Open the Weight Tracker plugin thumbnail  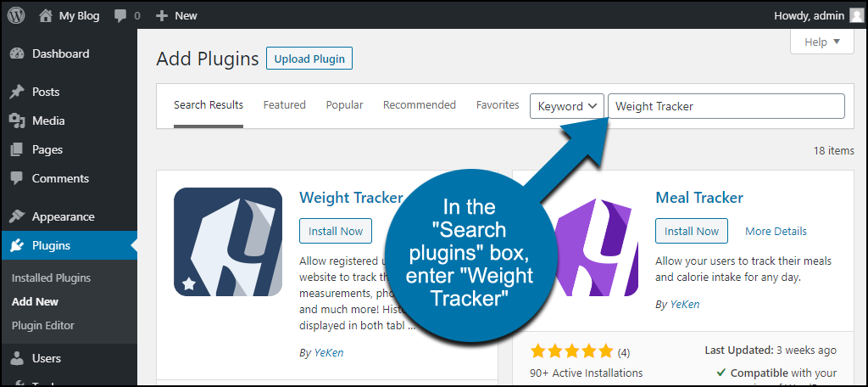[x=228, y=242]
